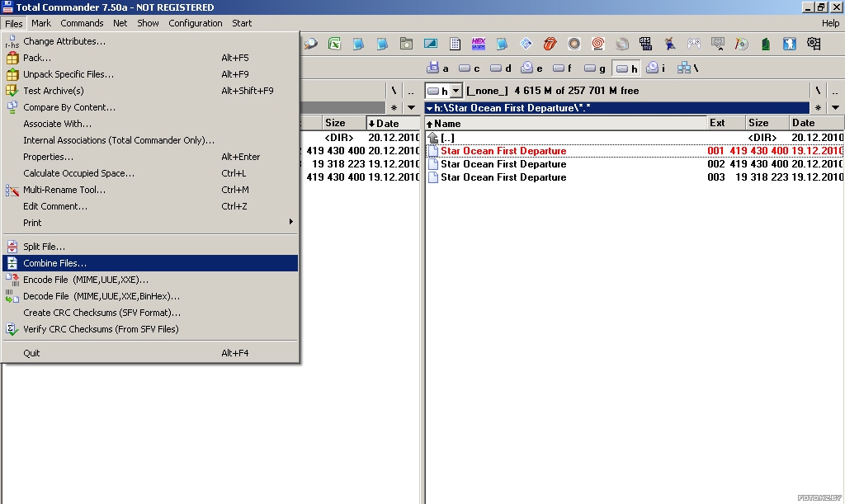
Task: Click the green book toolbar icon
Action: 765,44
